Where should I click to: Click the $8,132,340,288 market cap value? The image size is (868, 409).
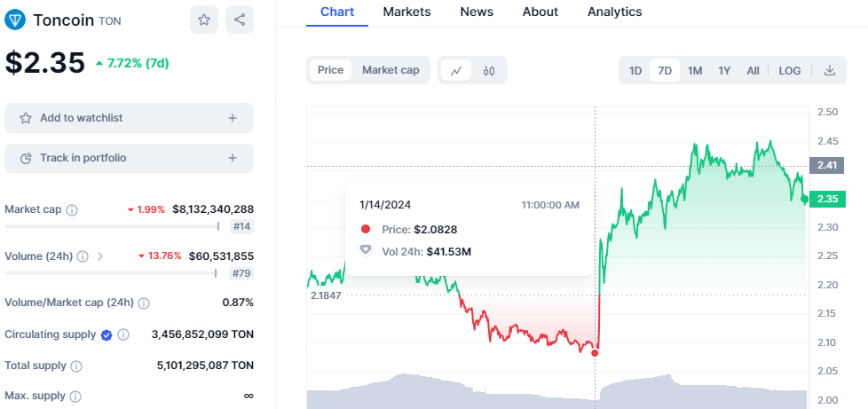pos(213,209)
